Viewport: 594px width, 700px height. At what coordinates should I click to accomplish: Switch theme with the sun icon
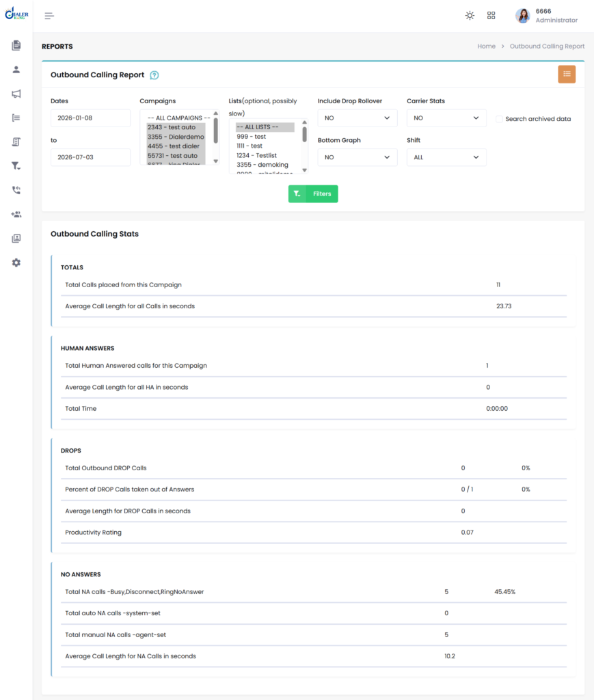[x=470, y=16]
